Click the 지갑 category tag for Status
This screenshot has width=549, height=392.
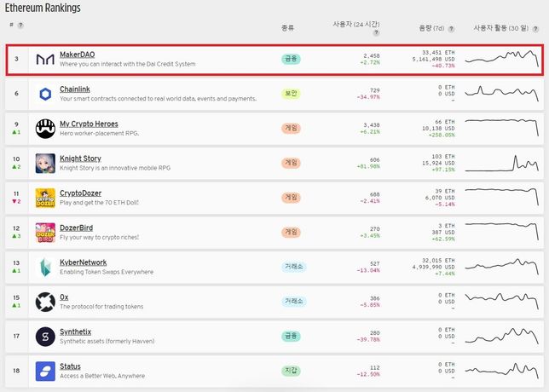pos(291,372)
